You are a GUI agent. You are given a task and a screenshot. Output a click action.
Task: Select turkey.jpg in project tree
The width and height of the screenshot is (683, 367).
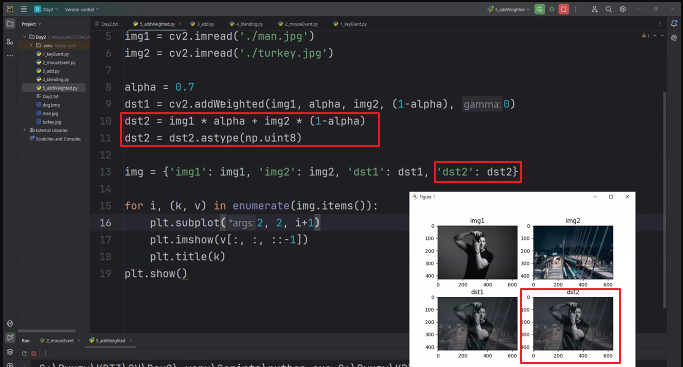[x=48, y=122]
